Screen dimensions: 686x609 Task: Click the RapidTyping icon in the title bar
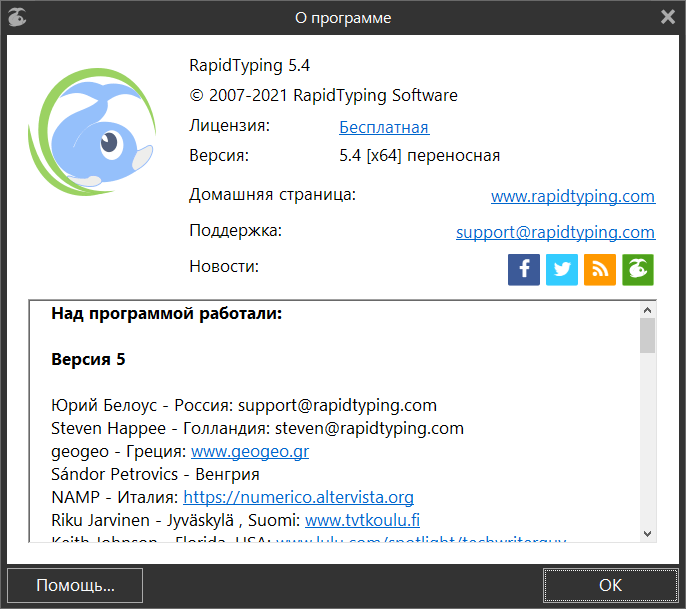(18, 18)
